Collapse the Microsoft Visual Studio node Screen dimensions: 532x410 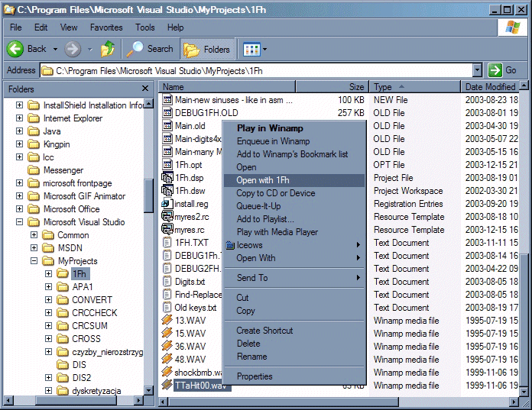coord(19,222)
